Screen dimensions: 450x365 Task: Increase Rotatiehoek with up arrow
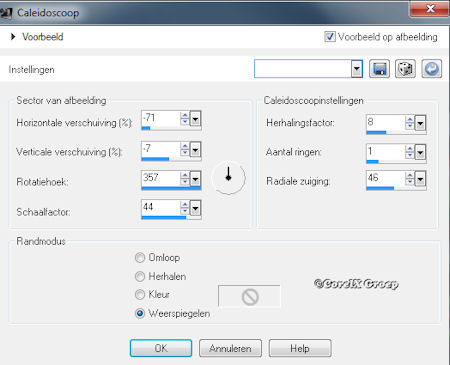(185, 175)
